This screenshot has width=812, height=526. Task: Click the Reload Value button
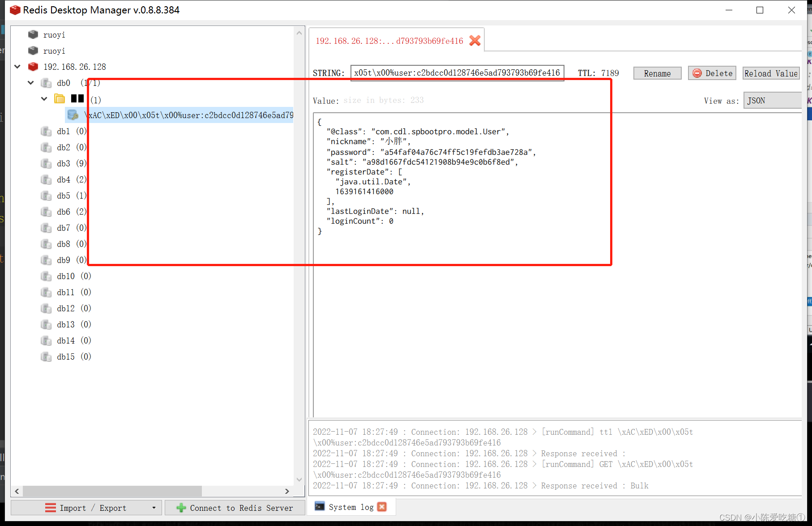(771, 73)
